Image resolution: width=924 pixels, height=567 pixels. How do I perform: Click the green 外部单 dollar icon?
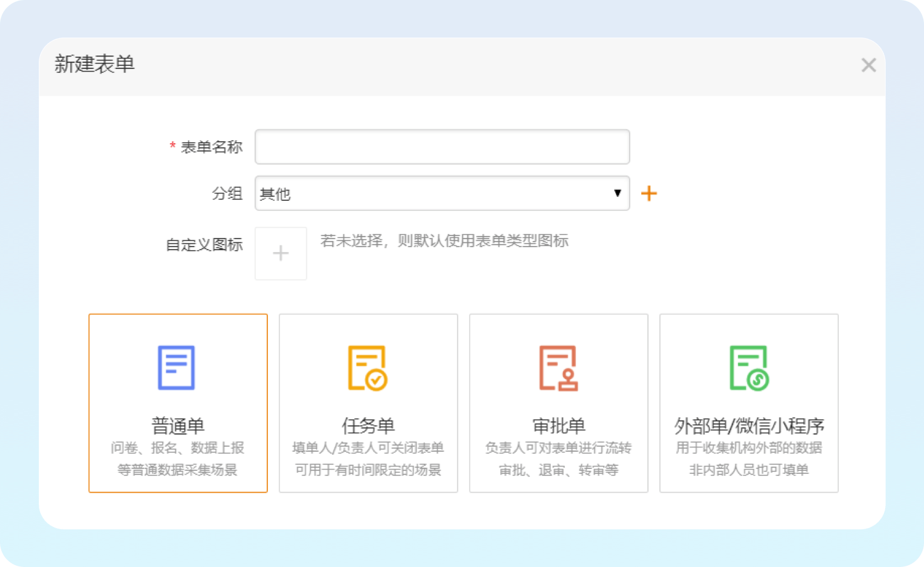(749, 368)
